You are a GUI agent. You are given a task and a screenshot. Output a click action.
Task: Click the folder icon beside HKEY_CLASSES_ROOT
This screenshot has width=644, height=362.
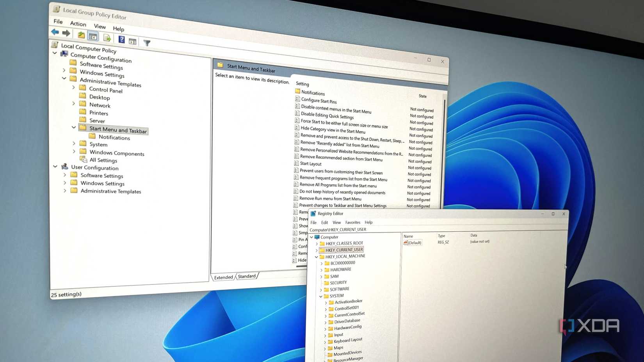322,243
